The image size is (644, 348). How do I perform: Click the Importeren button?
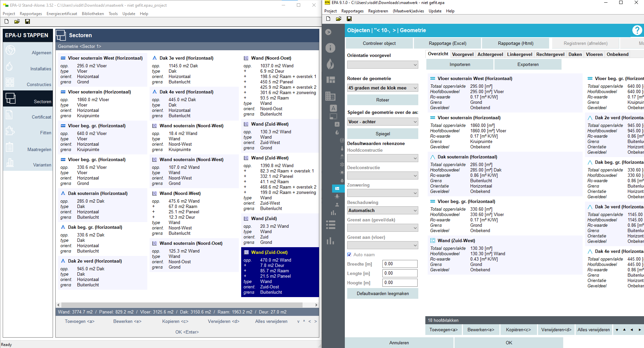[460, 64]
